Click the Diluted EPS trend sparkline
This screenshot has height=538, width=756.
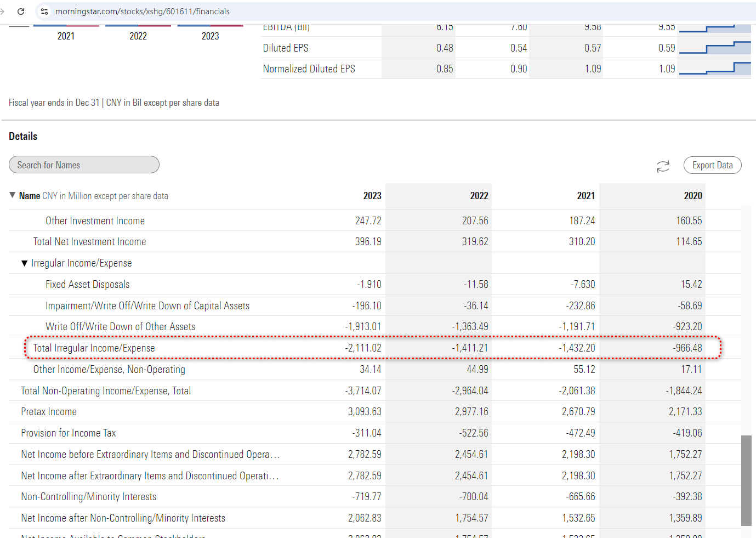[715, 48]
